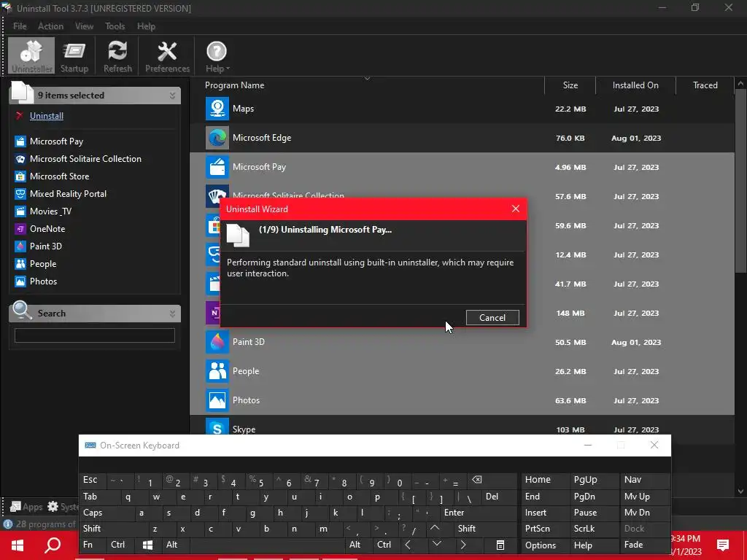Click the up arrow key on On-Screen Keyboard

[435, 529]
